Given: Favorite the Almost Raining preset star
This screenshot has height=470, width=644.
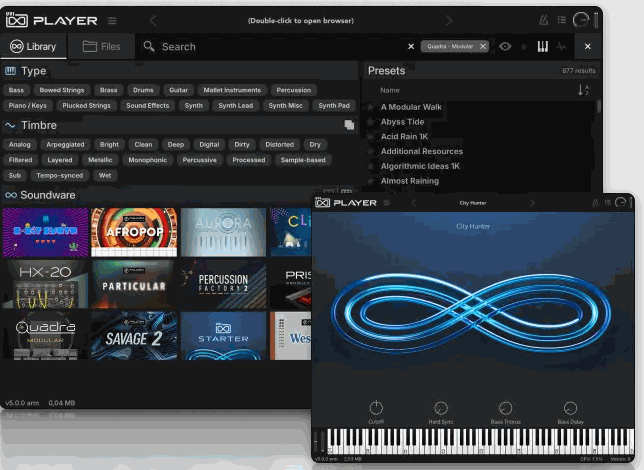Looking at the screenshot, I should tap(370, 181).
